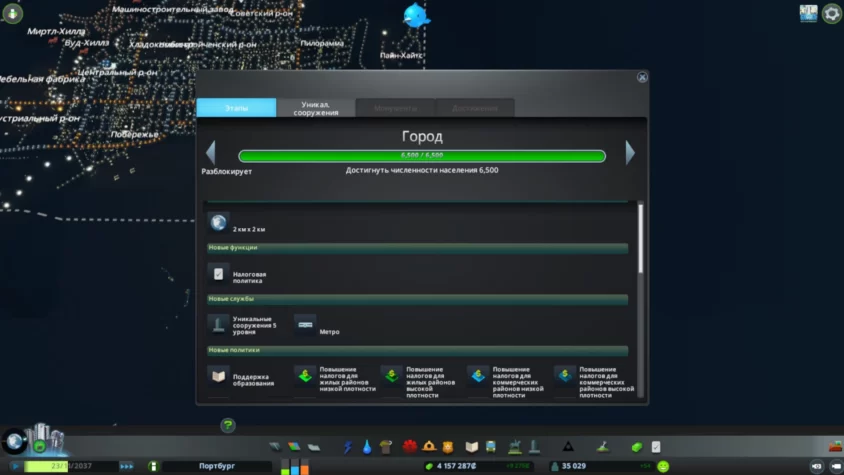Open the Roads build menu
The image size is (844, 475).
click(x=275, y=446)
